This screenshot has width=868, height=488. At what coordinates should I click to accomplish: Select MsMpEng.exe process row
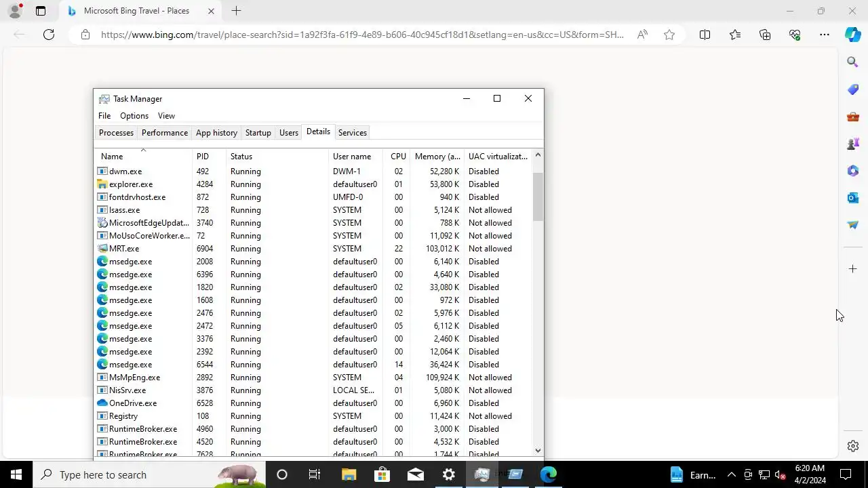coord(313,378)
